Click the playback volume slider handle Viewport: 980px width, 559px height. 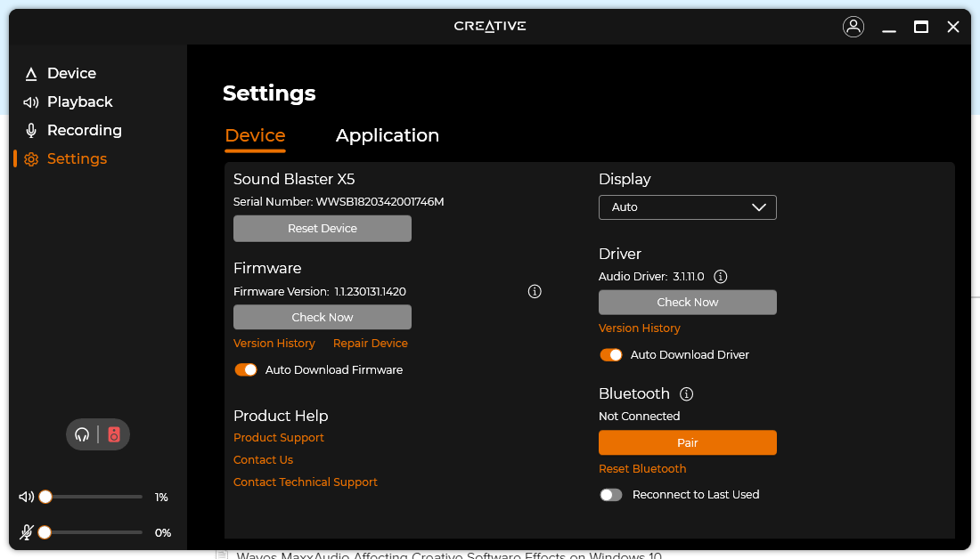[45, 498]
